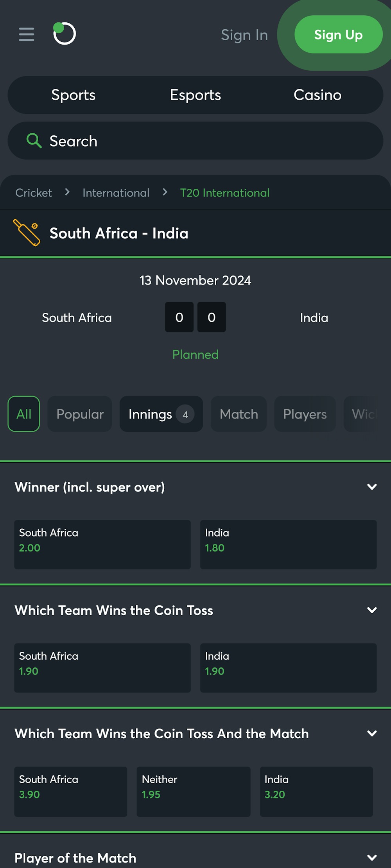
Task: Select "Neither" at 1.95 odds
Action: click(x=194, y=791)
